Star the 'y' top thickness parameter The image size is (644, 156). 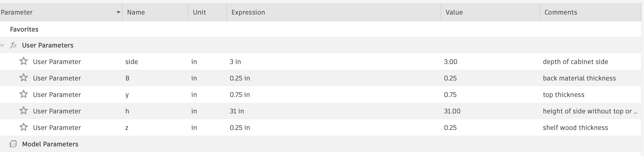pyautogui.click(x=24, y=94)
